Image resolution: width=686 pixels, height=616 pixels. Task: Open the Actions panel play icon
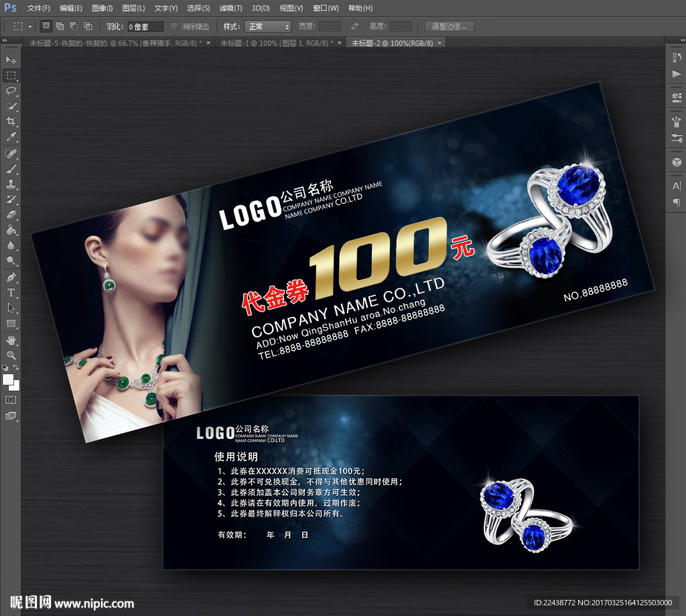(677, 74)
